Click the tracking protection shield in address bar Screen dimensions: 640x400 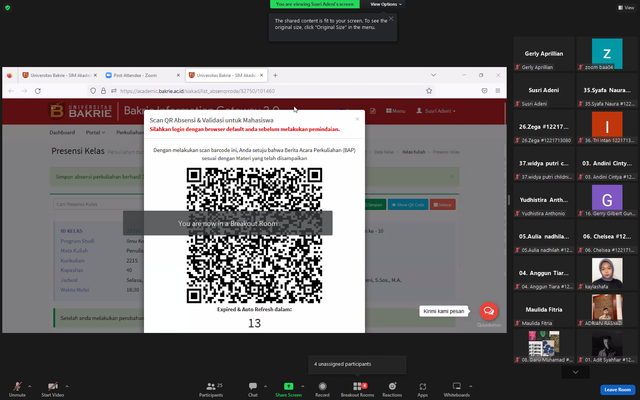93,91
